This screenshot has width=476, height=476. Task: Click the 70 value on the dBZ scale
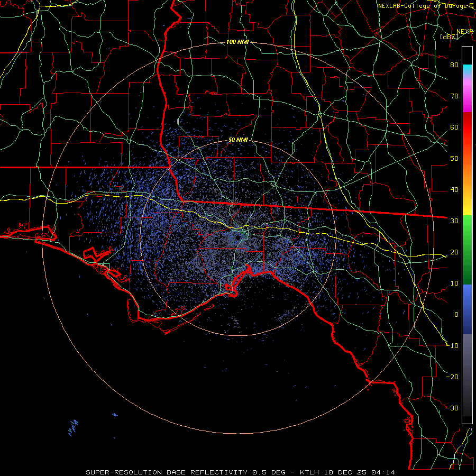pos(454,96)
